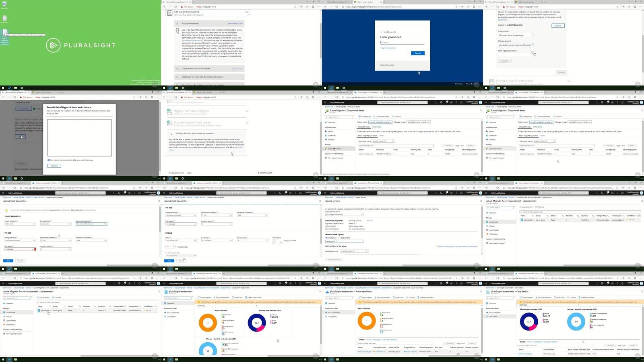
Task: Click the storage cost donut in Cost details view
Action: pyautogui.click(x=576, y=321)
